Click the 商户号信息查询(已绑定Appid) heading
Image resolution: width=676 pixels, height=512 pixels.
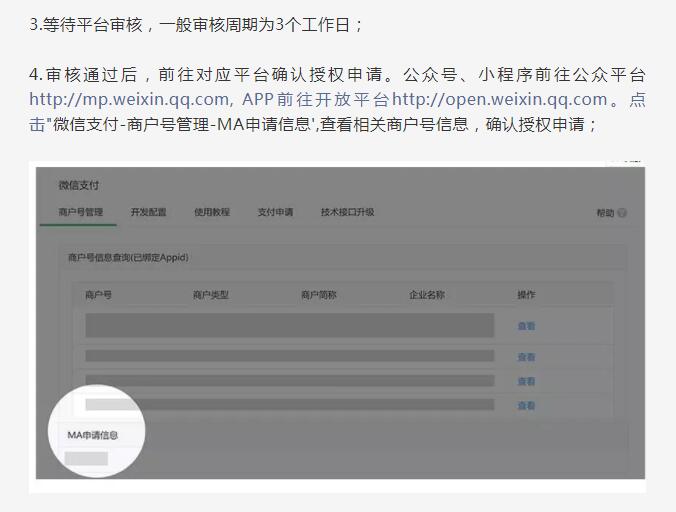point(128,258)
